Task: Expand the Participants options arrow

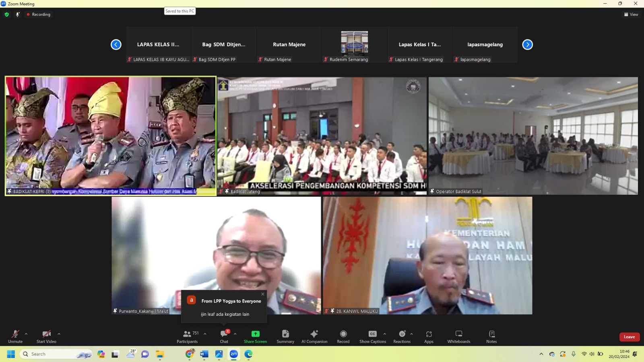Action: [205, 334]
